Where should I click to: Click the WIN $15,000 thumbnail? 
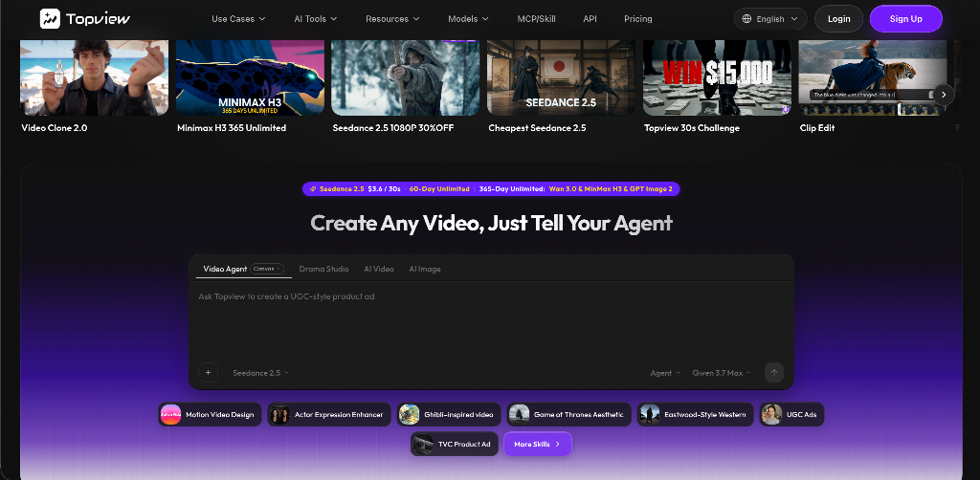click(717, 78)
